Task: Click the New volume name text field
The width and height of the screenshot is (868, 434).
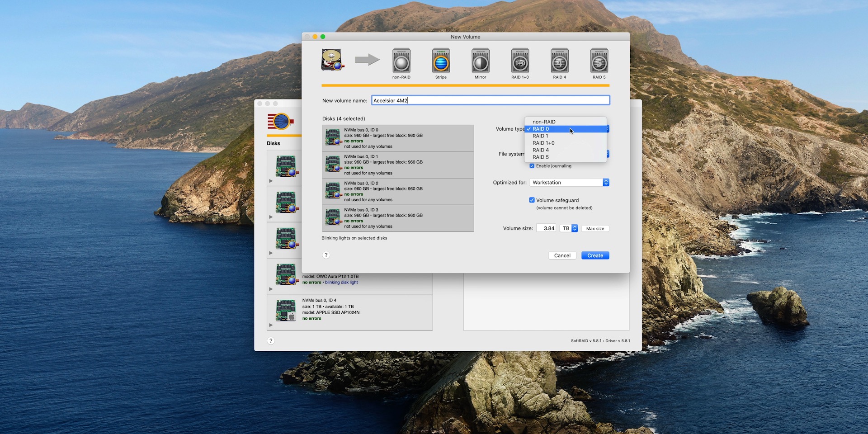Action: click(x=491, y=100)
